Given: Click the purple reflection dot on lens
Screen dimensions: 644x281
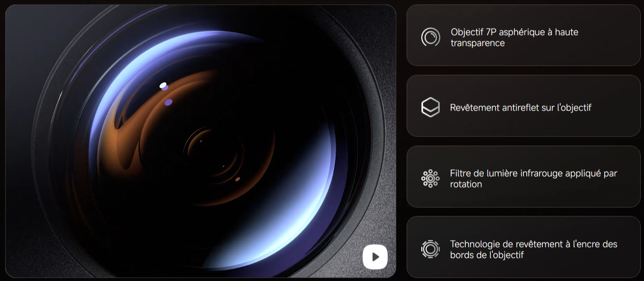Looking at the screenshot, I should pyautogui.click(x=168, y=102).
